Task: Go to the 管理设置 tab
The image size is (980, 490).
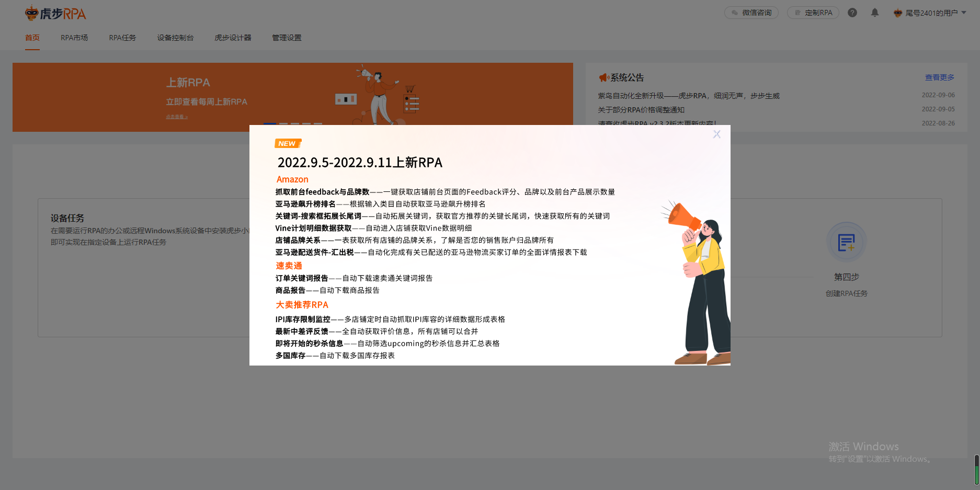Action: click(287, 38)
